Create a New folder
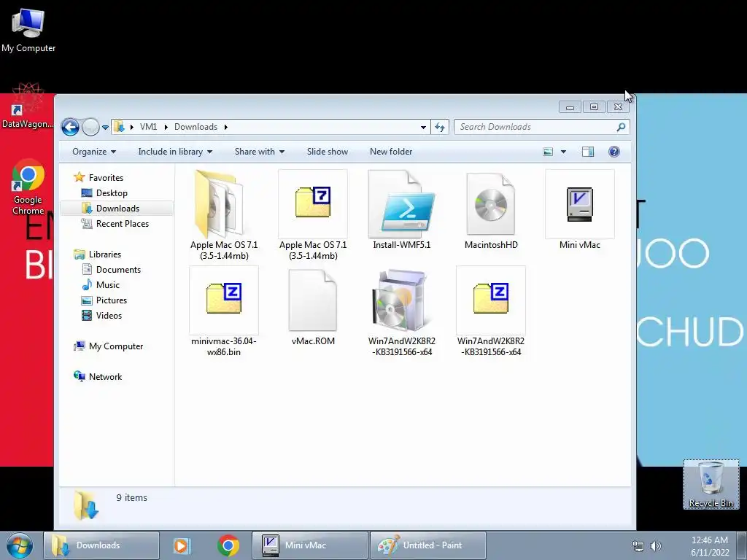Viewport: 747px width, 560px height. [x=391, y=152]
